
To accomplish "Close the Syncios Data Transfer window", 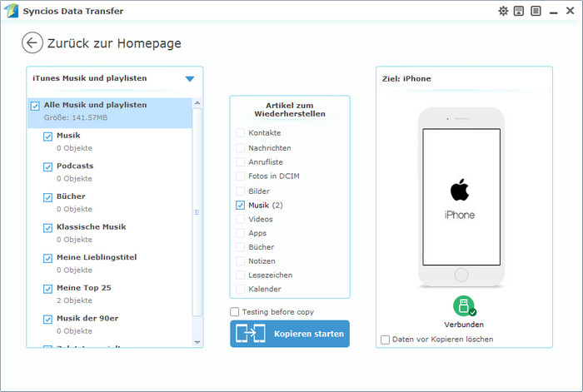I will (x=570, y=11).
